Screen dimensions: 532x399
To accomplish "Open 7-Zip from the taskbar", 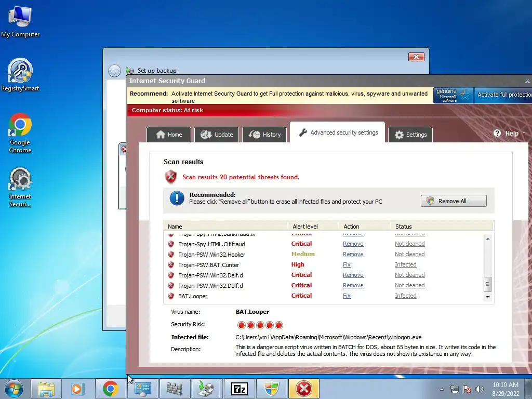I will pos(239,389).
